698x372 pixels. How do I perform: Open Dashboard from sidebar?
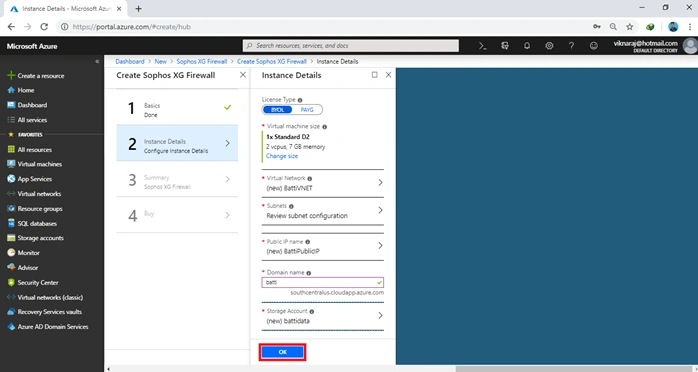(x=27, y=105)
